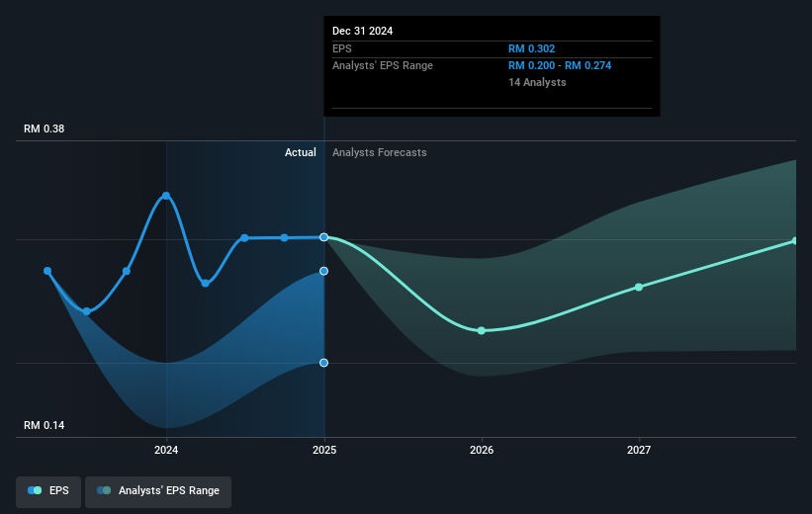The image size is (812, 514).
Task: Click the 14 Analysts text in tooltip
Action: point(537,82)
